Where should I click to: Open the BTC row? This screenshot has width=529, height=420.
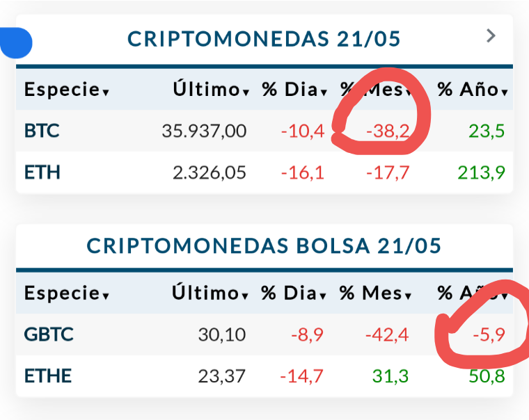click(x=264, y=131)
